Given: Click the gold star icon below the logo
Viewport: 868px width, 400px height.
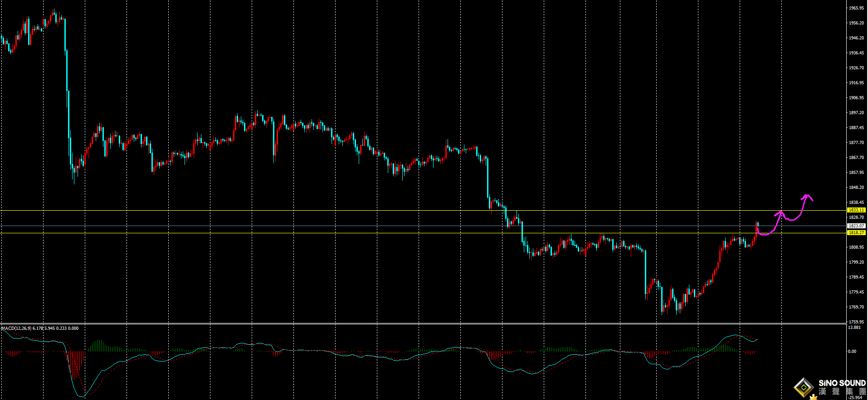Looking at the screenshot, I should tap(814, 397).
